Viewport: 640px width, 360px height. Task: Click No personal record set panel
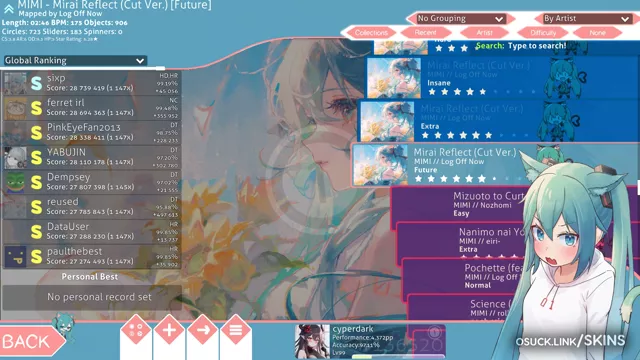[x=92, y=297]
